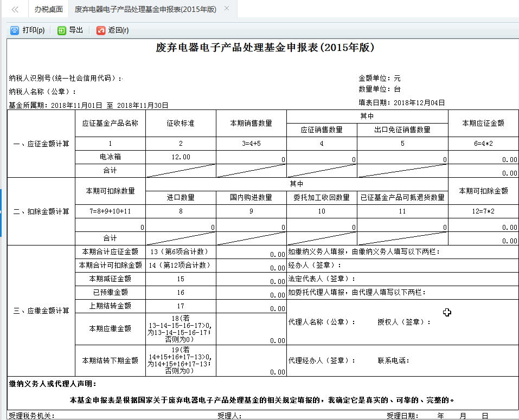
Task: Click the green 导出 export icon
Action: 71,31
